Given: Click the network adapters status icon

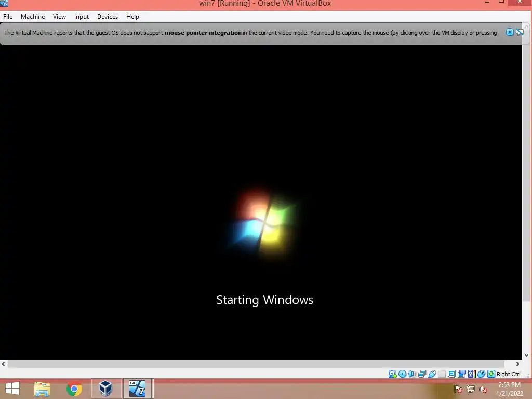Looking at the screenshot, I should click(422, 374).
